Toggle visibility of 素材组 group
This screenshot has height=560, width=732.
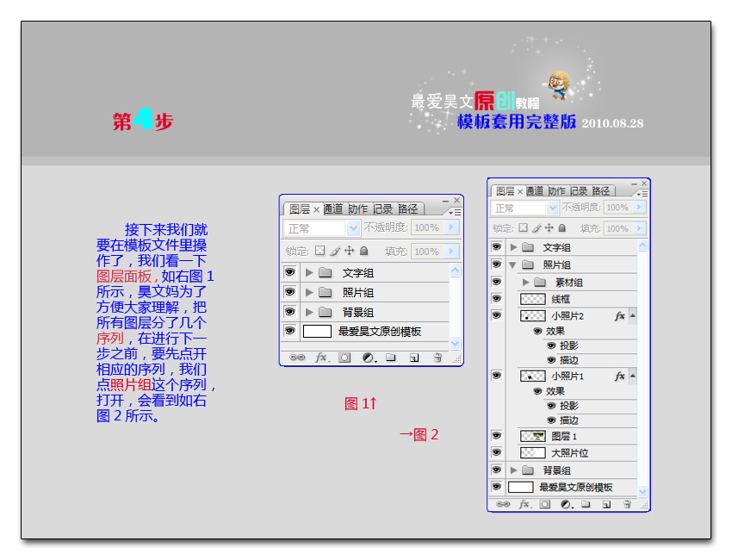click(x=497, y=281)
